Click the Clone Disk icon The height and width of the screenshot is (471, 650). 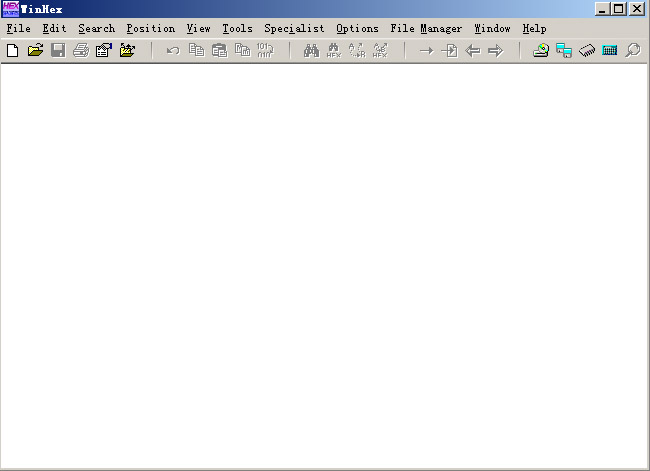point(564,51)
